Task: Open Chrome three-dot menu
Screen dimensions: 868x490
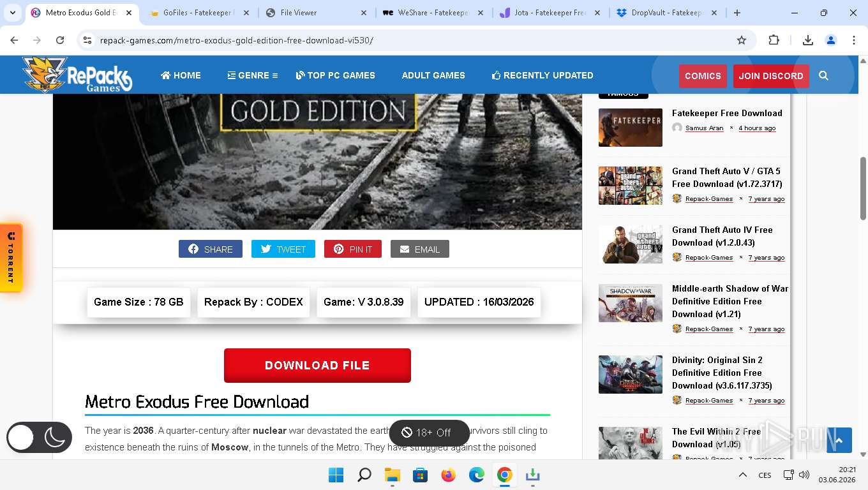Action: coord(854,40)
